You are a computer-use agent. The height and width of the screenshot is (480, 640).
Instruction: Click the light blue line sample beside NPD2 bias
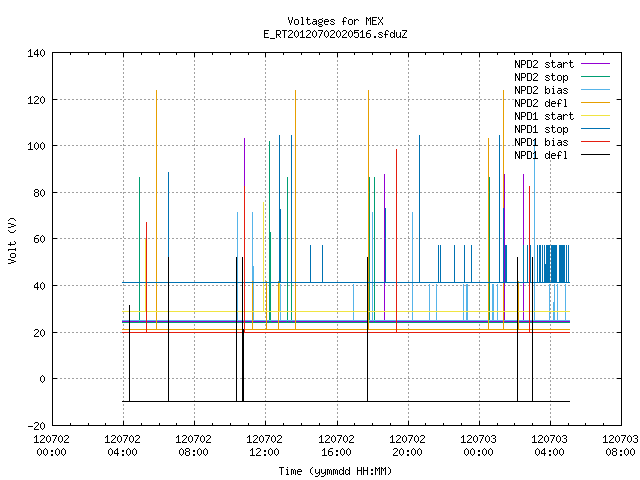tap(596, 89)
